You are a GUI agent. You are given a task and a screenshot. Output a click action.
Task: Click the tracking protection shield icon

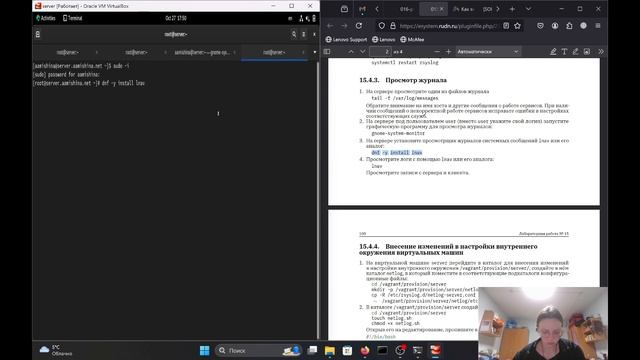(x=382, y=26)
